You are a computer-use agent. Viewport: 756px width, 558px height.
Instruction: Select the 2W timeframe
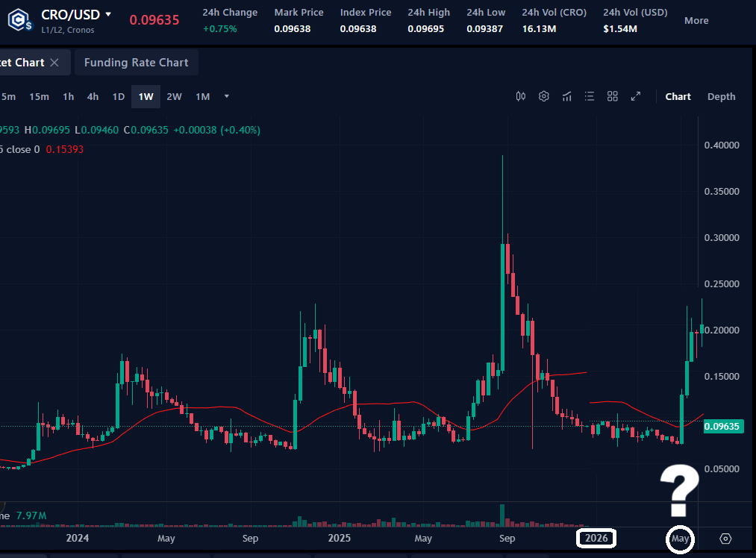(x=174, y=96)
